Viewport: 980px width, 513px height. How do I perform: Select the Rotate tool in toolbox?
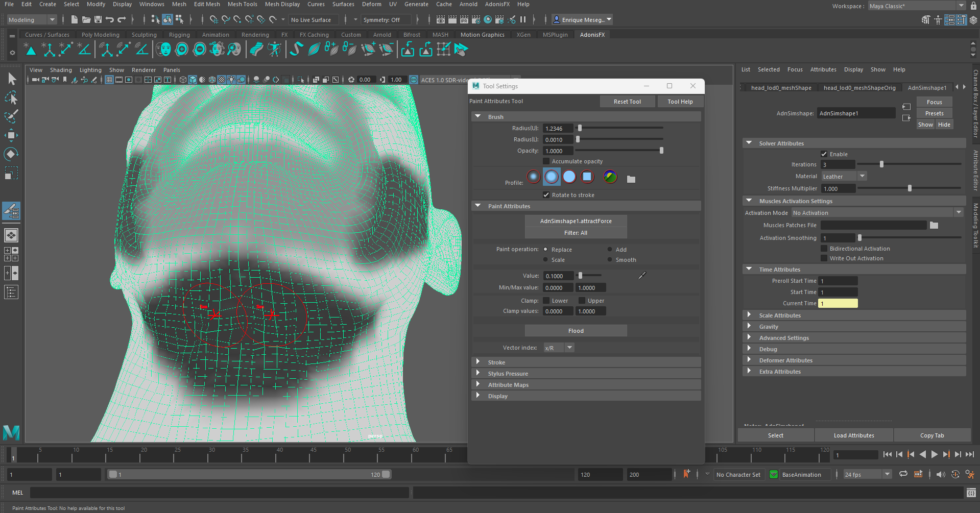[x=11, y=154]
